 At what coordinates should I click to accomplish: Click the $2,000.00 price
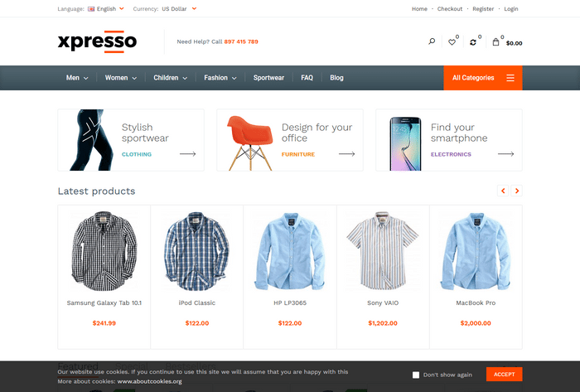[476, 323]
